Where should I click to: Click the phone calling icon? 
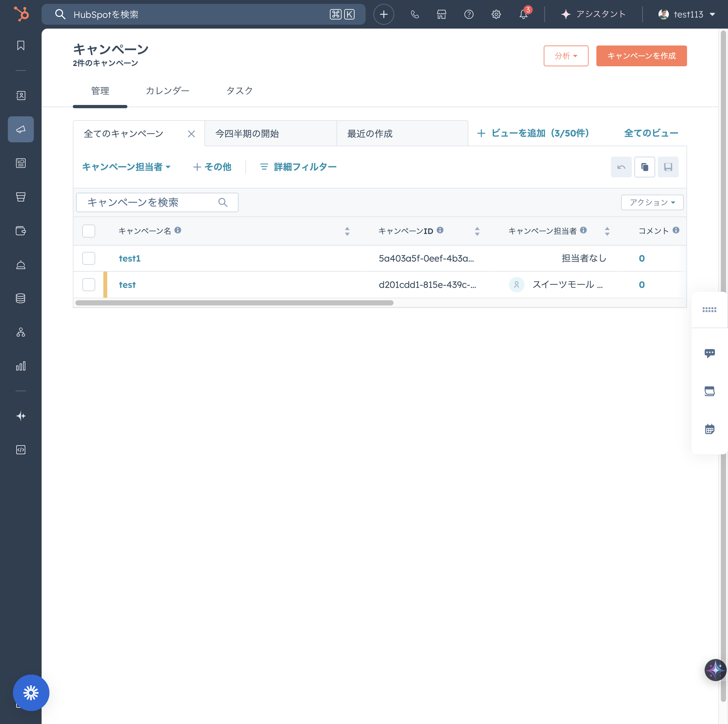point(414,14)
